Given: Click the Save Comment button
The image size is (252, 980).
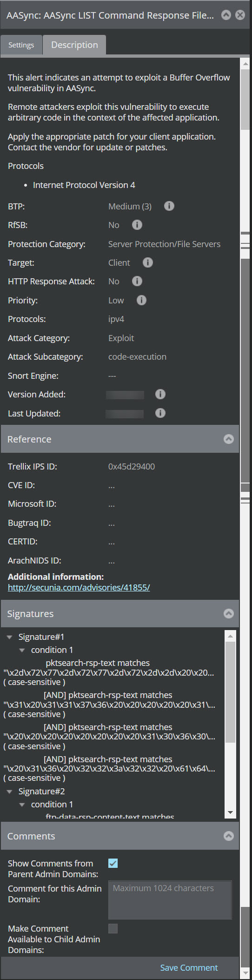Looking at the screenshot, I should [x=189, y=967].
